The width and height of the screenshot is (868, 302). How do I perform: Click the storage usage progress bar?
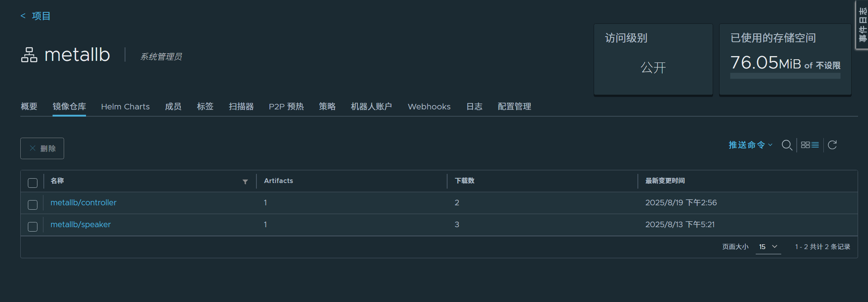pyautogui.click(x=785, y=76)
